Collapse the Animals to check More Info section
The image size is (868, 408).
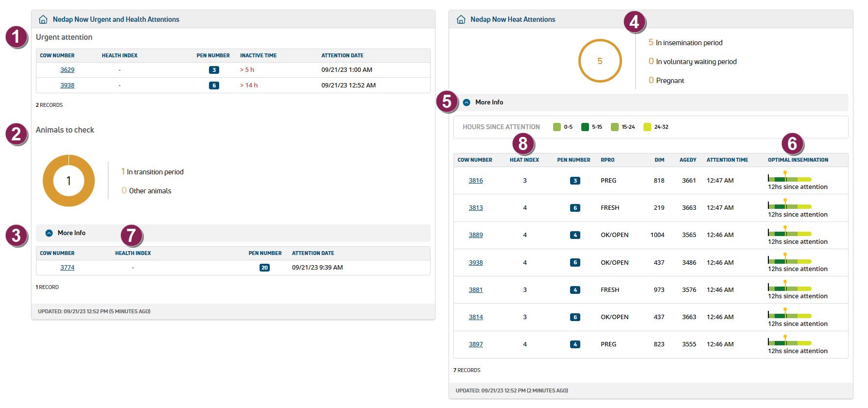(x=49, y=233)
